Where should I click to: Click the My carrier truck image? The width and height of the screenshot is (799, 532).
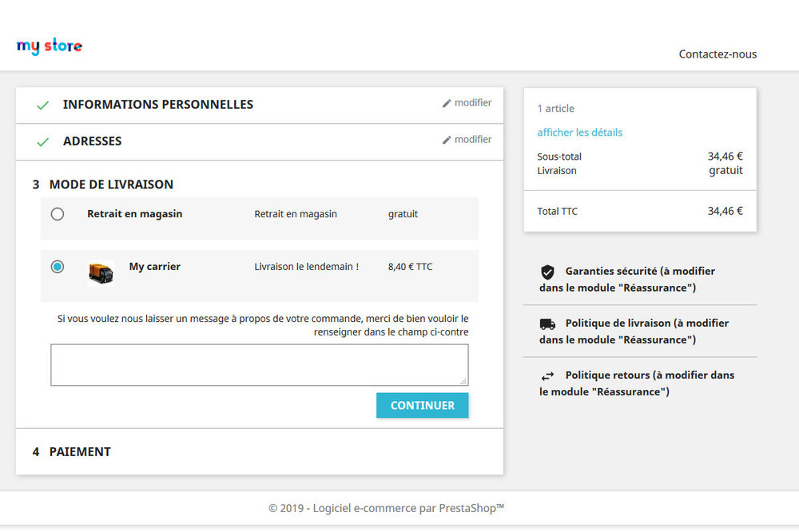pyautogui.click(x=101, y=273)
